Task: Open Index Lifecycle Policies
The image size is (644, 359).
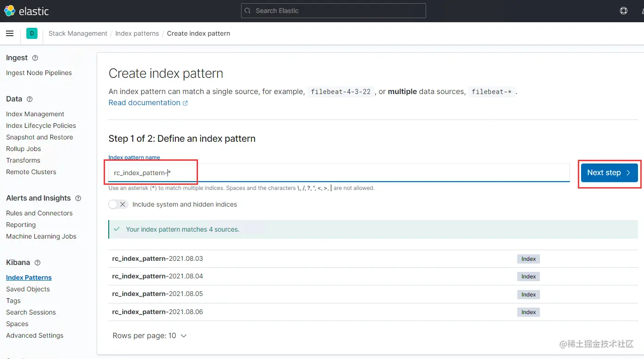Action: click(x=41, y=126)
